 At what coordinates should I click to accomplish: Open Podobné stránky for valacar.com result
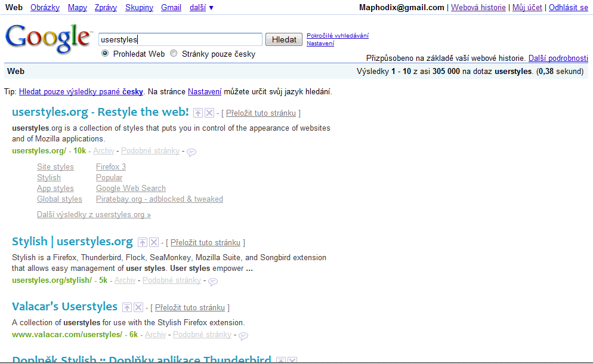[202, 335]
